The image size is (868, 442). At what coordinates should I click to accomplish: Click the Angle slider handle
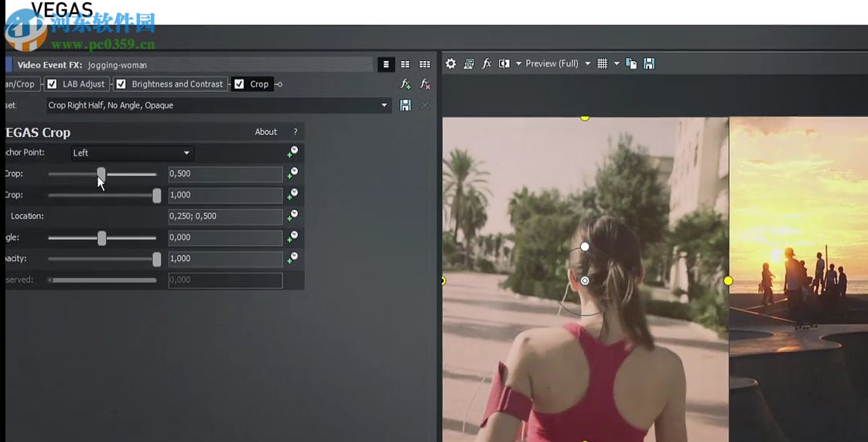[101, 238]
